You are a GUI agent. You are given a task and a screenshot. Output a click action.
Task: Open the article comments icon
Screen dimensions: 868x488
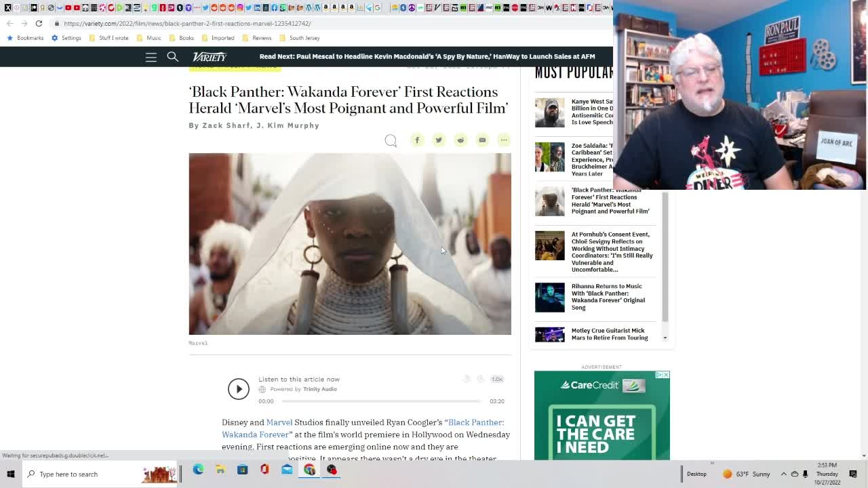(x=391, y=140)
